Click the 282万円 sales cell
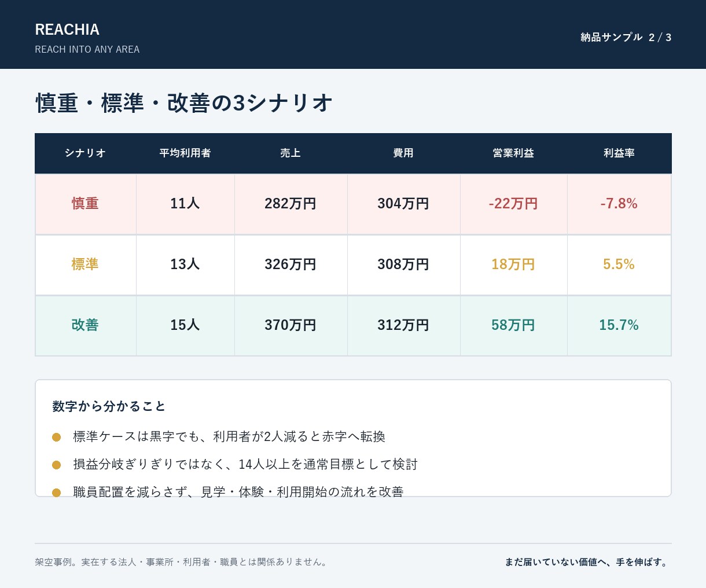Viewport: 706px width, 588px height. (x=291, y=204)
